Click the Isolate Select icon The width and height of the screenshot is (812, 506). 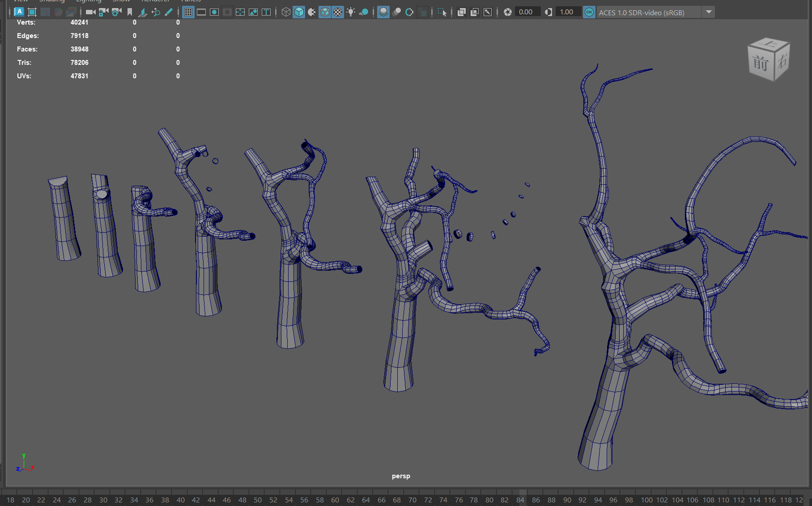442,12
